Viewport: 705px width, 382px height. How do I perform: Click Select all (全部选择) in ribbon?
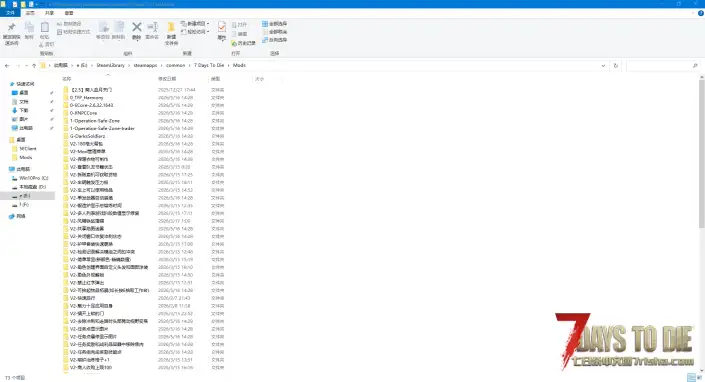274,24
